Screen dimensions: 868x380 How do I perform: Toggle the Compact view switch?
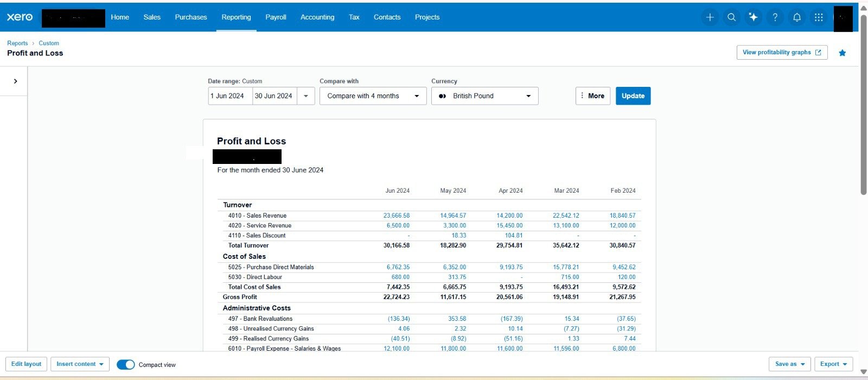click(x=126, y=365)
